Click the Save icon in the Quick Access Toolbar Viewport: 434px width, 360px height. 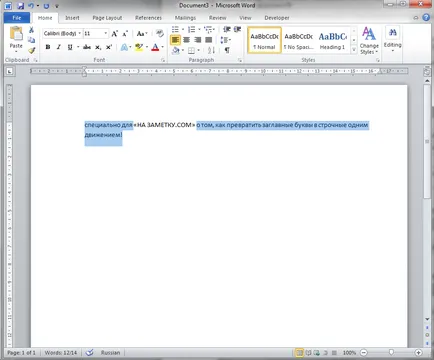pos(20,6)
